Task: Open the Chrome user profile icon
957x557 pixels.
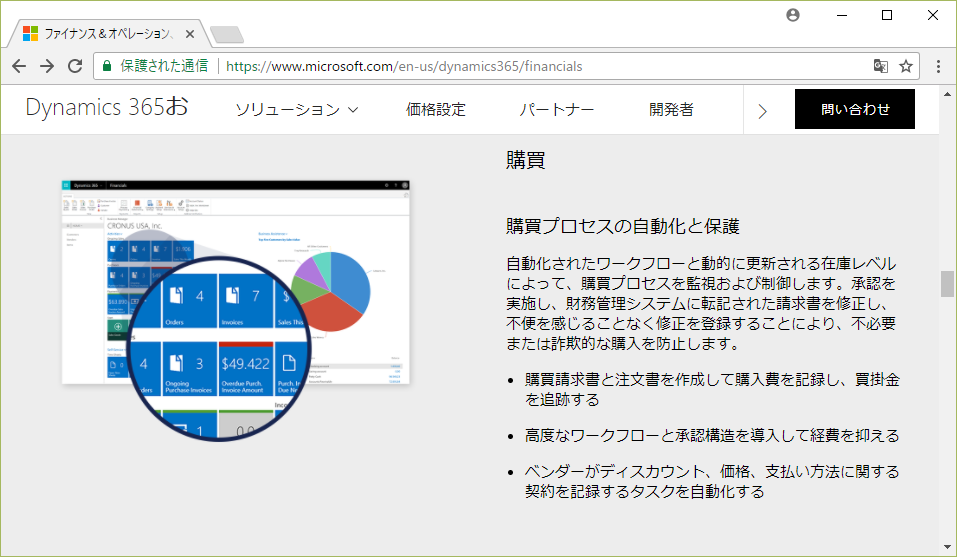Action: coord(793,15)
